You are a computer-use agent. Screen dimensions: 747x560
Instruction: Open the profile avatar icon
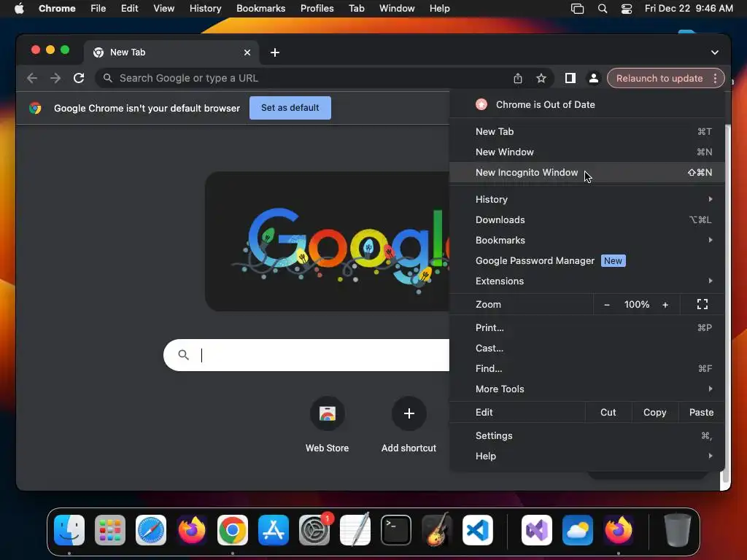click(x=594, y=78)
